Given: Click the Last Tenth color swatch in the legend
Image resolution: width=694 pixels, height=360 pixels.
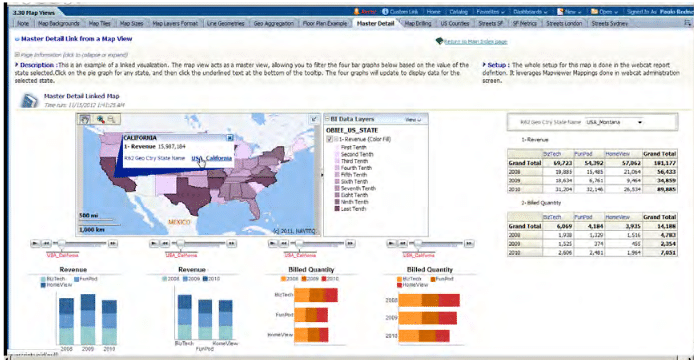Looking at the screenshot, I should pyautogui.click(x=337, y=209).
